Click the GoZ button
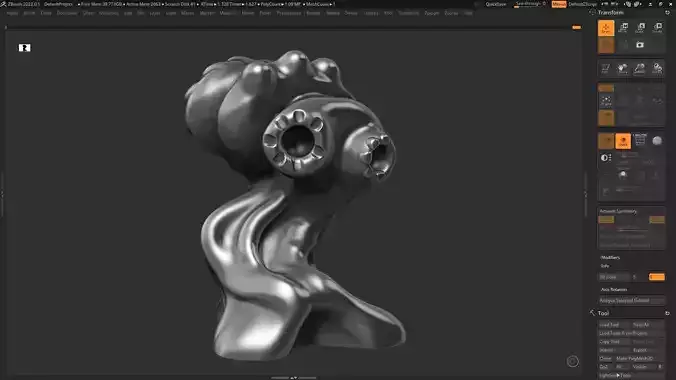The height and width of the screenshot is (380, 676). click(x=604, y=367)
